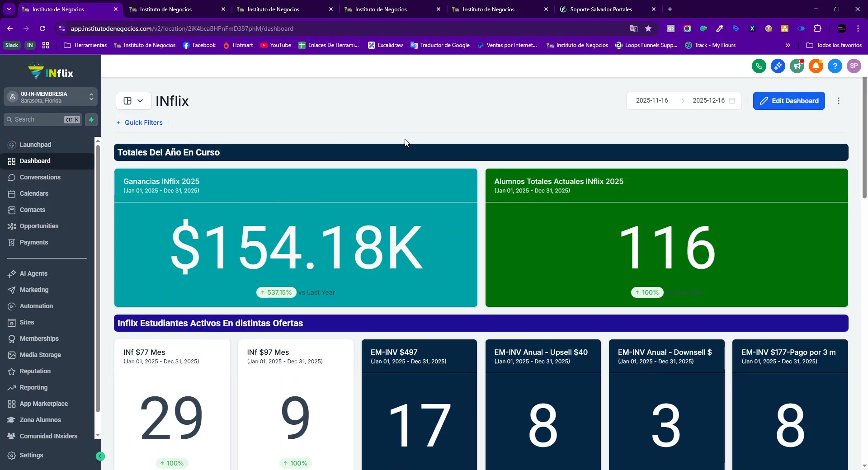
Task: Open the orange notifications bell
Action: (x=816, y=66)
